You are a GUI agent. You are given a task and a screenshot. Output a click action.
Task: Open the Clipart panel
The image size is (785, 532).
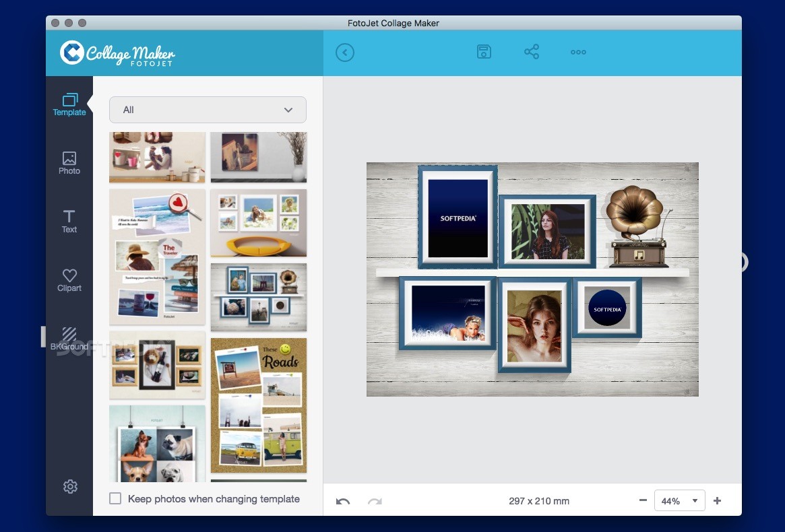point(69,279)
